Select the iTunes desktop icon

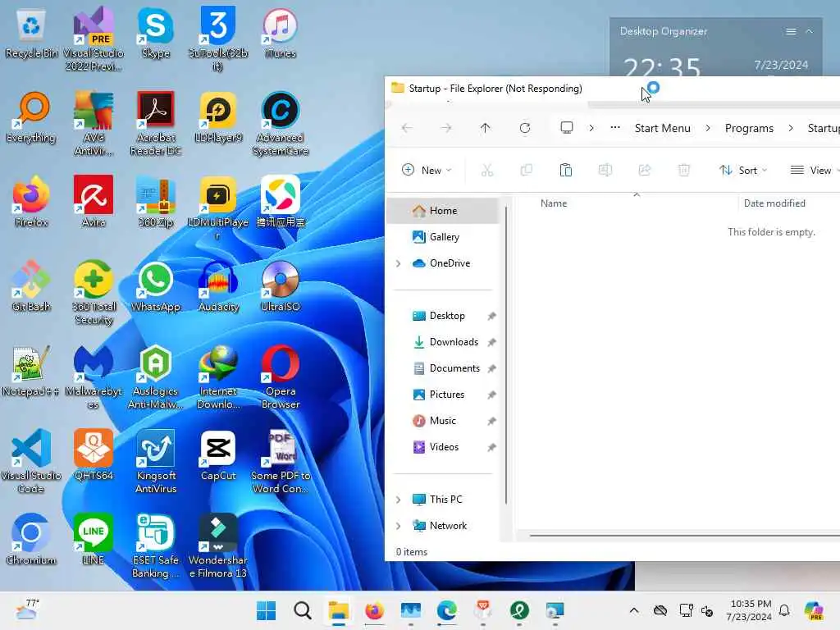[x=281, y=33]
